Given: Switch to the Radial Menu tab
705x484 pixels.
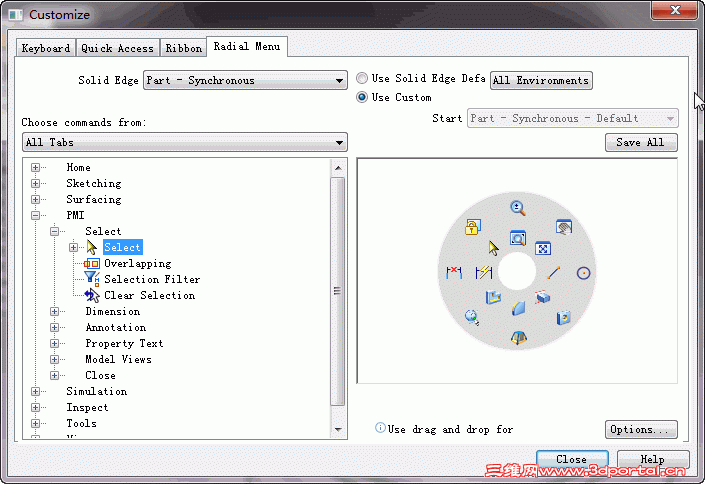Looking at the screenshot, I should 247,46.
